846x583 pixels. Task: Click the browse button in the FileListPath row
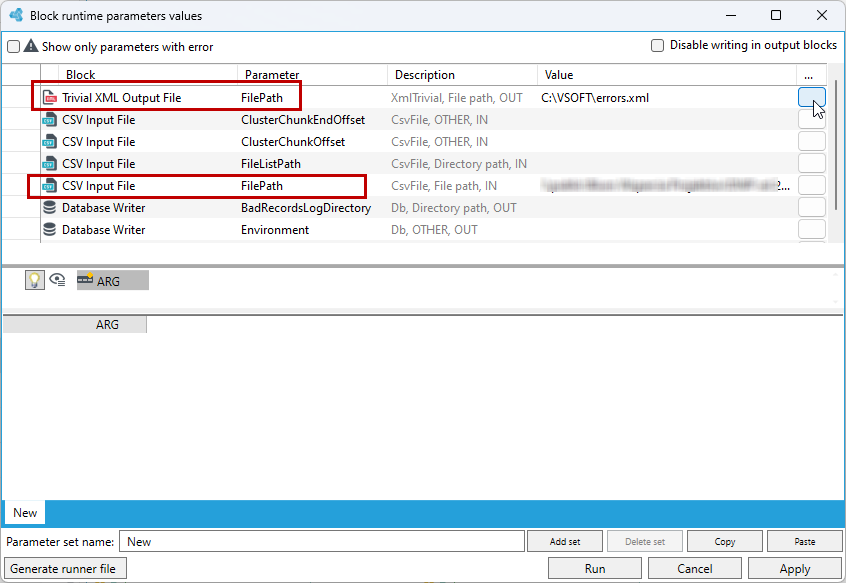(x=811, y=163)
